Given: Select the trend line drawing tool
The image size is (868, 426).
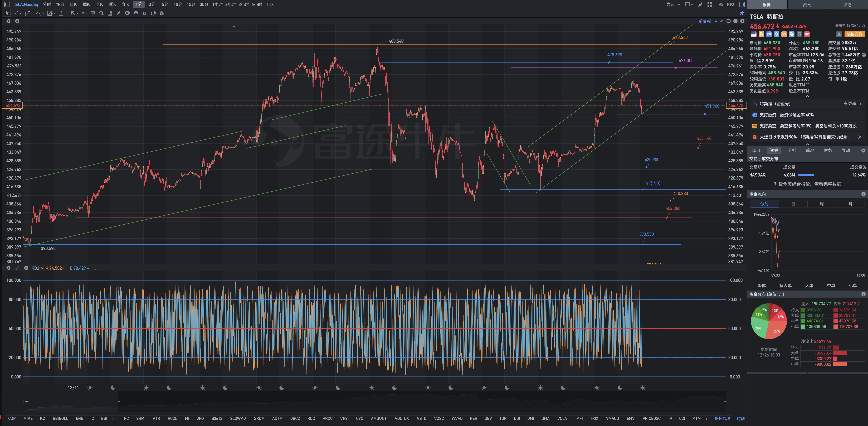Looking at the screenshot, I should (x=16, y=13).
